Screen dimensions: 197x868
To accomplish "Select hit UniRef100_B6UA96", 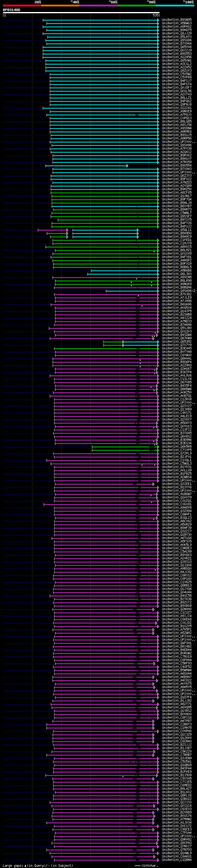I will [177, 304].
